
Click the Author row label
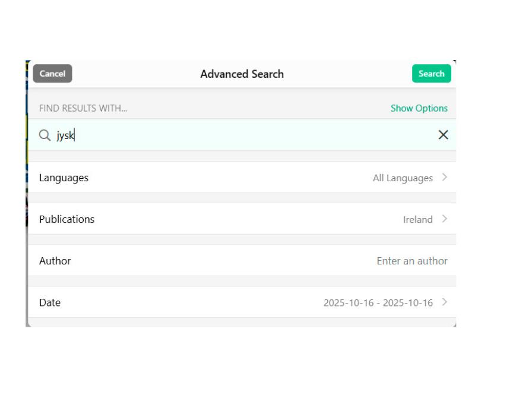[x=55, y=261]
